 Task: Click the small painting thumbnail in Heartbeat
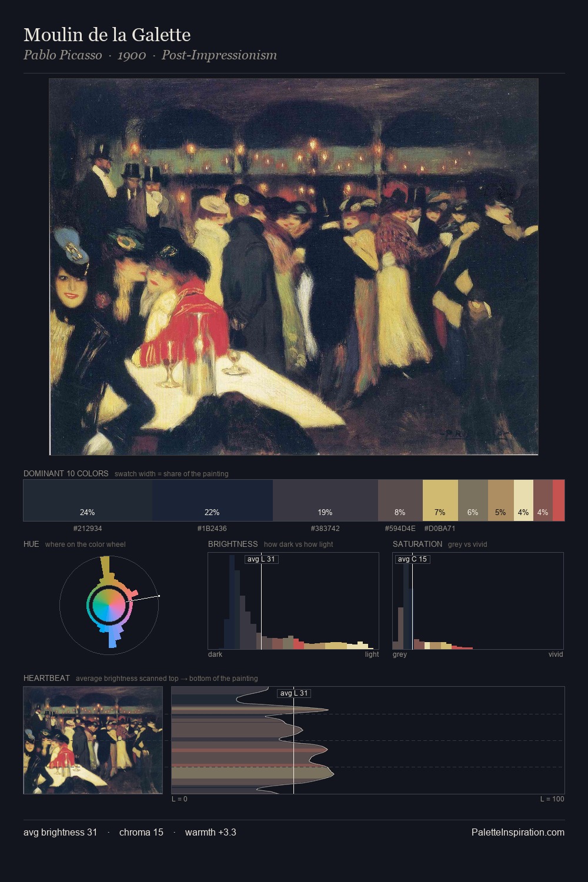click(93, 740)
